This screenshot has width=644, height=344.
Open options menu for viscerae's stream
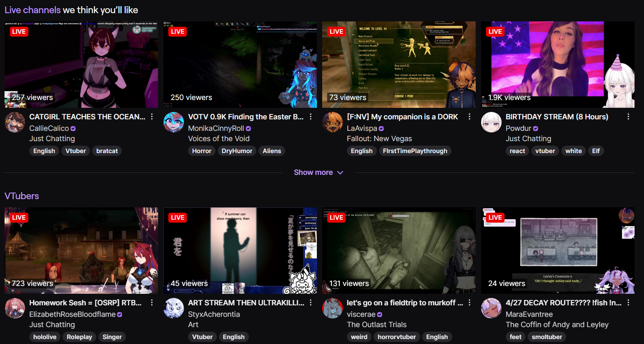click(470, 303)
